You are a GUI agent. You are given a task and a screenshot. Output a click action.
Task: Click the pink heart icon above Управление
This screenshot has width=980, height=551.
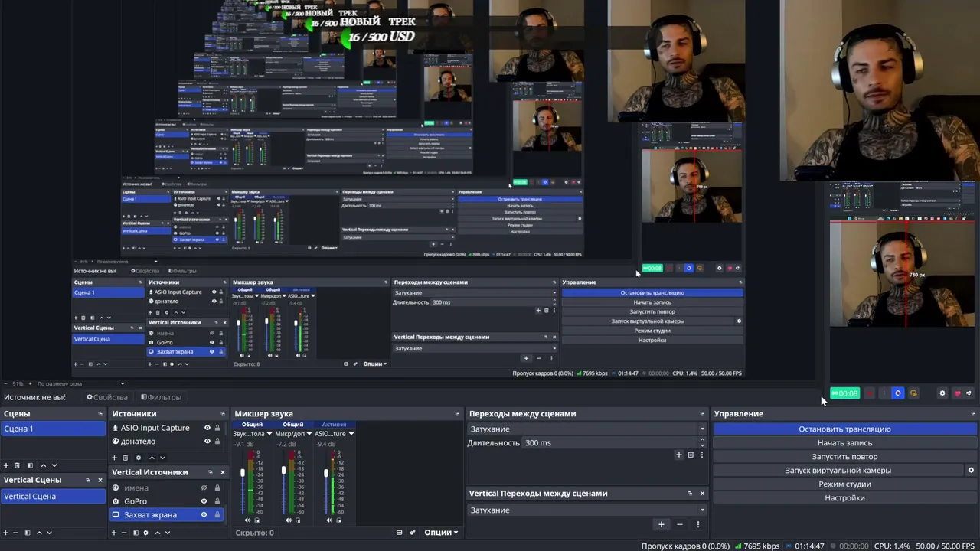point(957,393)
